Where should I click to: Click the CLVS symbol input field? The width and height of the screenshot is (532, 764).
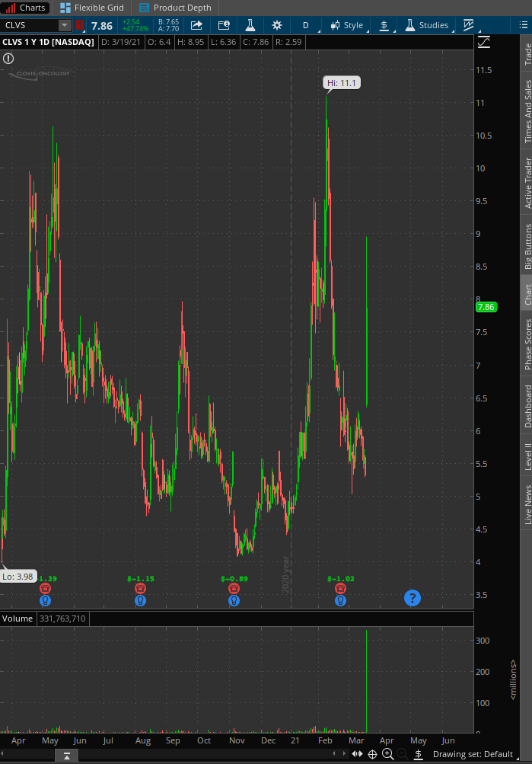[x=30, y=25]
